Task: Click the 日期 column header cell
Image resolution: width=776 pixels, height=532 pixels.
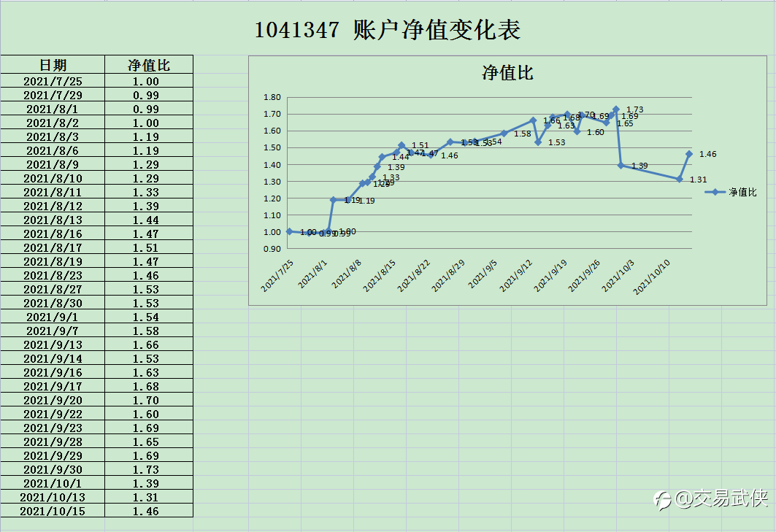Action: tap(53, 65)
